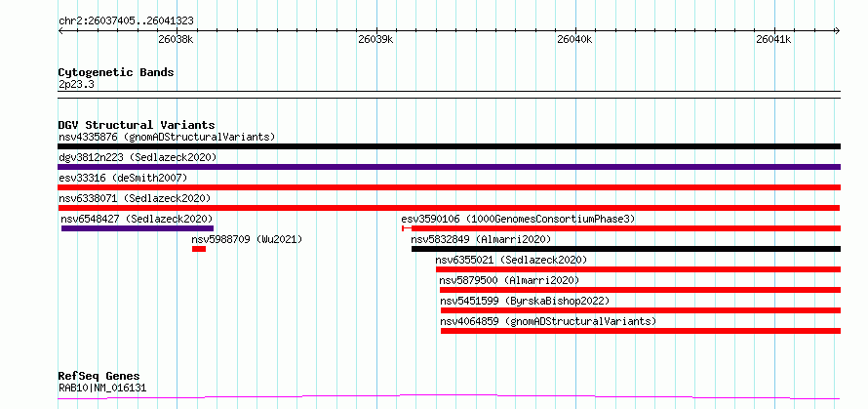Click the red nsv4064859 variant bar

pyautogui.click(x=641, y=331)
